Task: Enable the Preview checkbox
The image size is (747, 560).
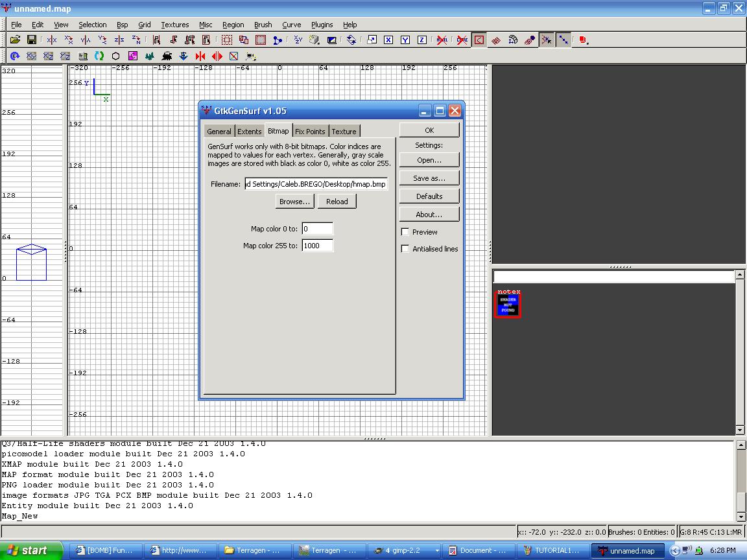Action: [x=405, y=232]
